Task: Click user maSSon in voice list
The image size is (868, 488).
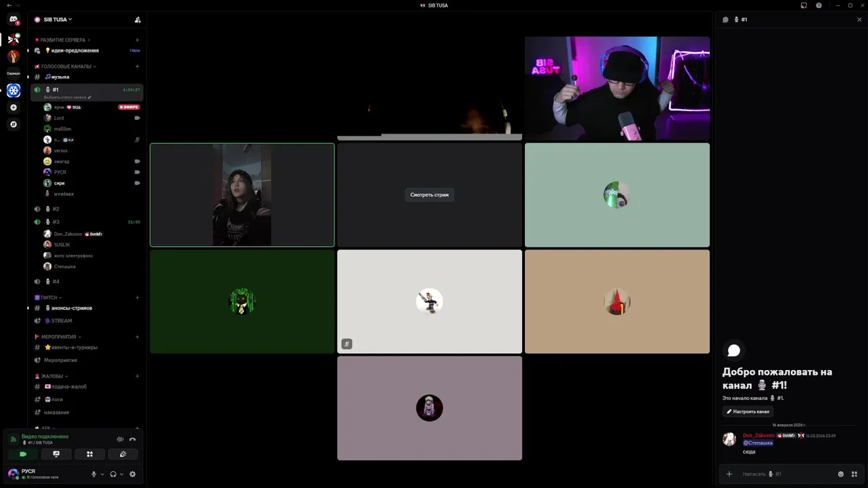Action: [92, 129]
